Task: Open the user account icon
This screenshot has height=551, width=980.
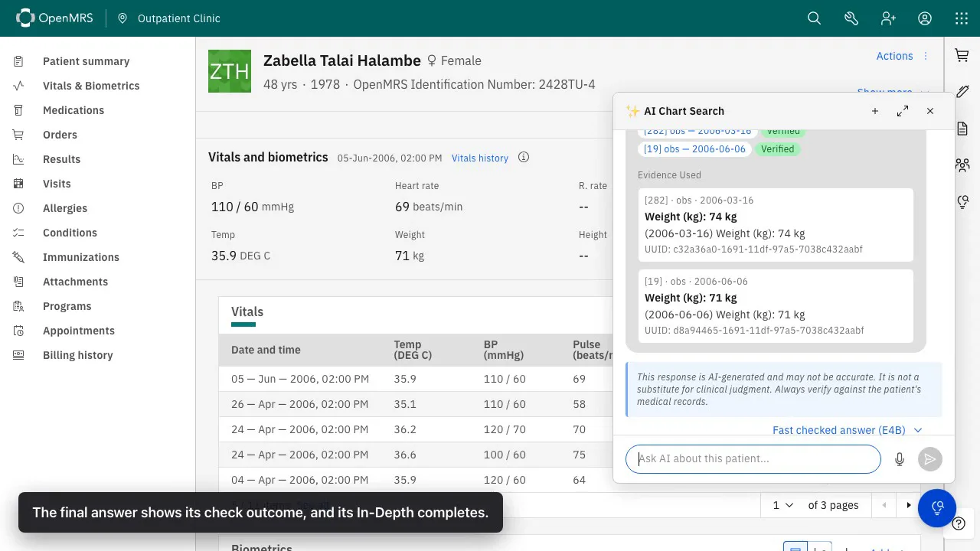Action: 925,18
